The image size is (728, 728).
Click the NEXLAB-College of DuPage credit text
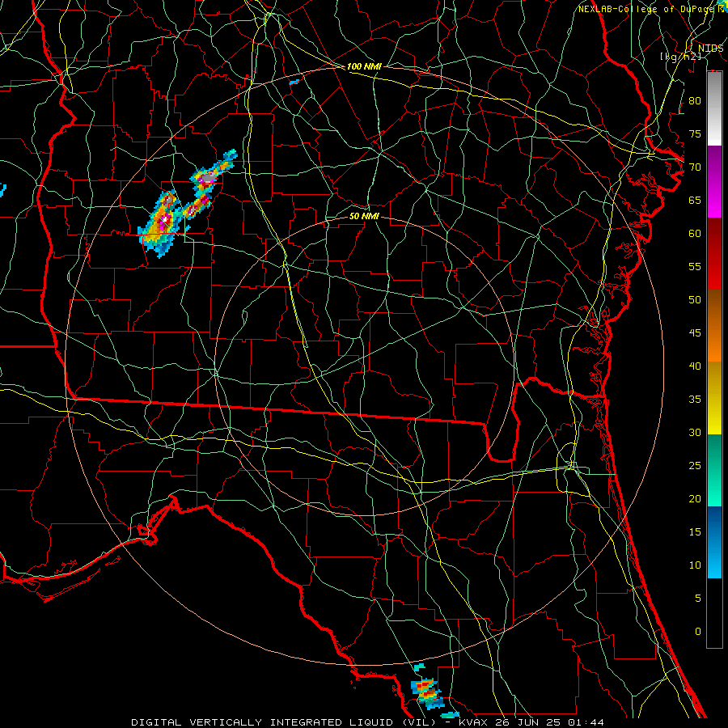click(x=647, y=9)
